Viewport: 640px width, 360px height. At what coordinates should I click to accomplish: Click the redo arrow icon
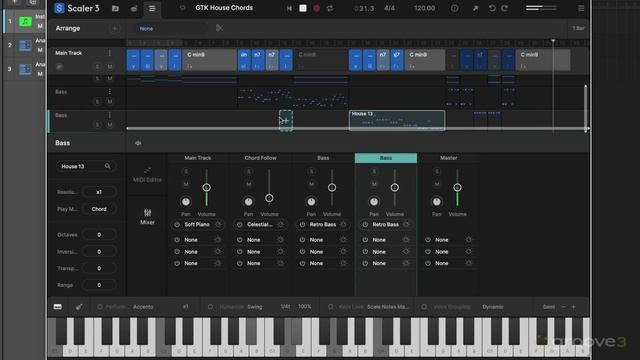505,8
